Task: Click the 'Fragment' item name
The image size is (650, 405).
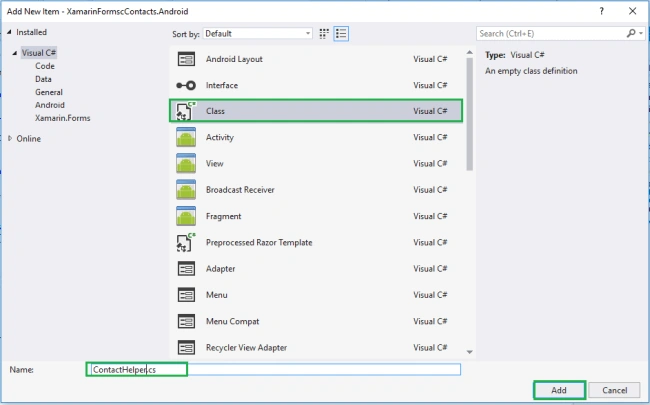Action: point(223,216)
